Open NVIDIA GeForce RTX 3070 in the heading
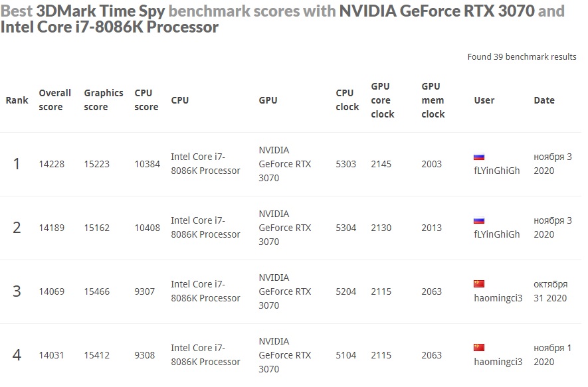 click(x=437, y=11)
